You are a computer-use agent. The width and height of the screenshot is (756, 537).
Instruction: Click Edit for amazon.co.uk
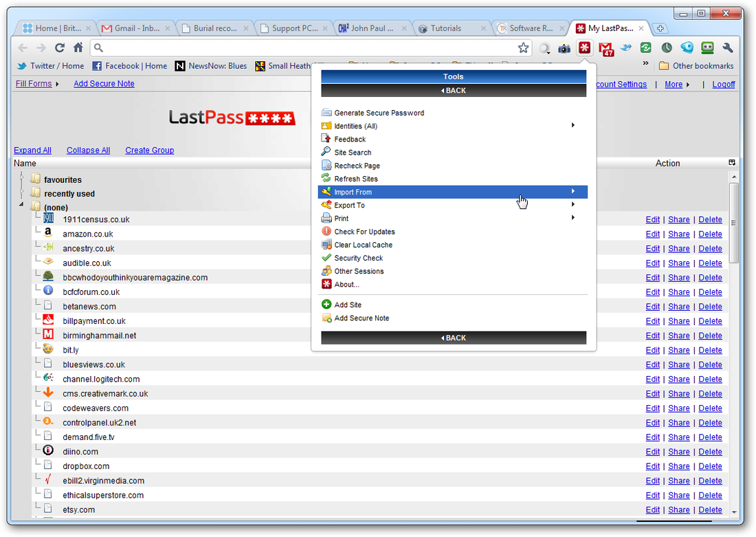click(x=652, y=234)
